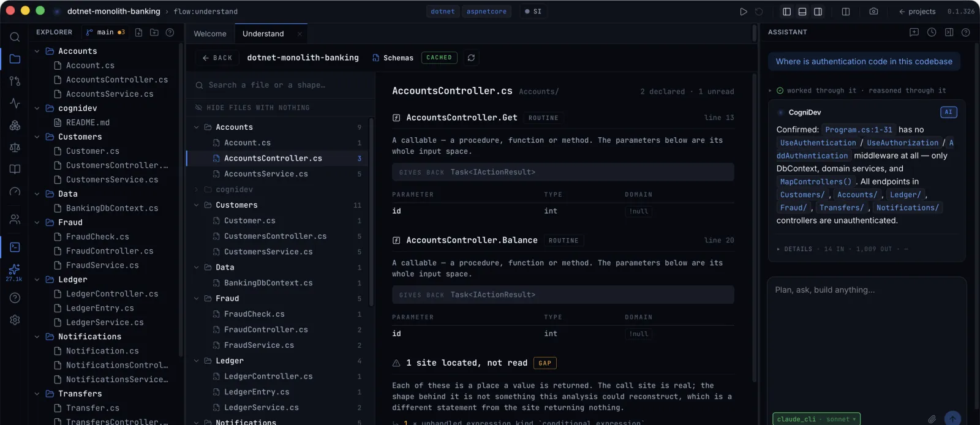The width and height of the screenshot is (980, 425).
Task: Click the run play icon in top bar
Action: (744, 12)
